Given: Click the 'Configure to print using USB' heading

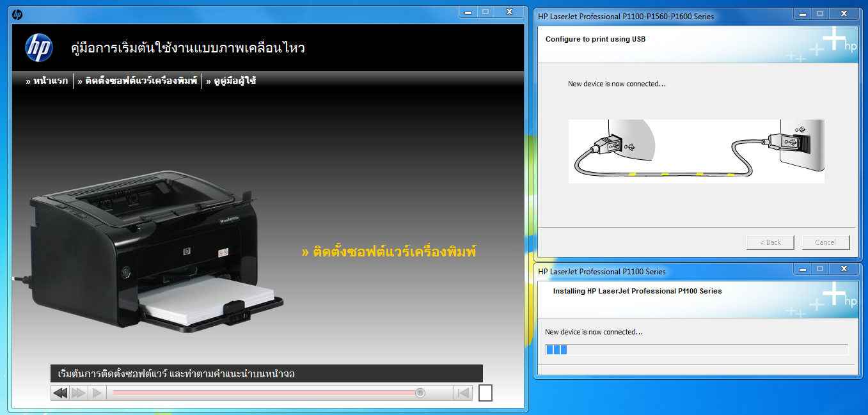Looking at the screenshot, I should [x=596, y=39].
